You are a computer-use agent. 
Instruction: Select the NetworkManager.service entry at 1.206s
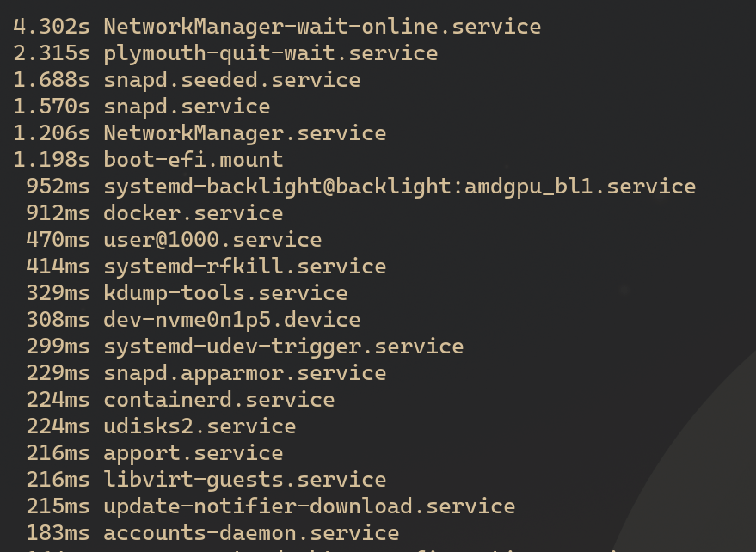point(244,133)
